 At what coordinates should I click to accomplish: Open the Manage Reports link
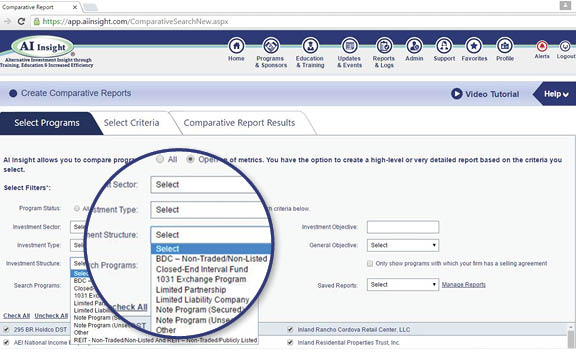point(464,285)
